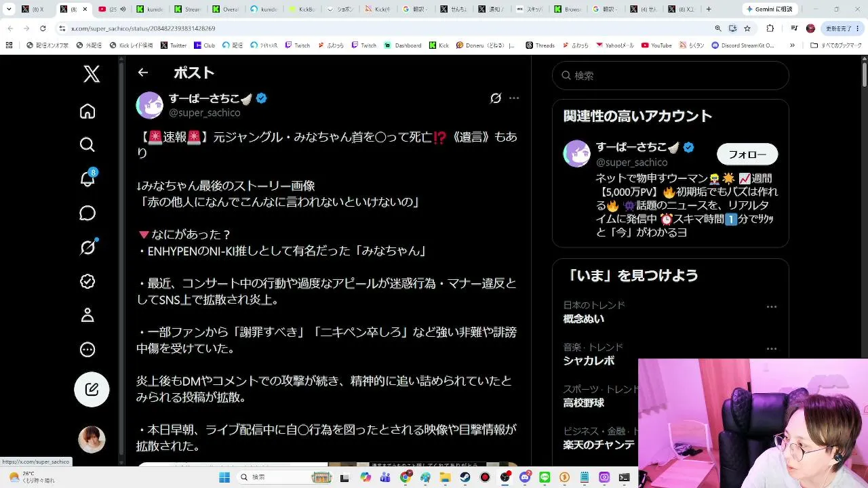The width and height of the screenshot is (868, 488).
Task: Open the verified checkmark icon in left sidebar
Action: click(x=87, y=281)
